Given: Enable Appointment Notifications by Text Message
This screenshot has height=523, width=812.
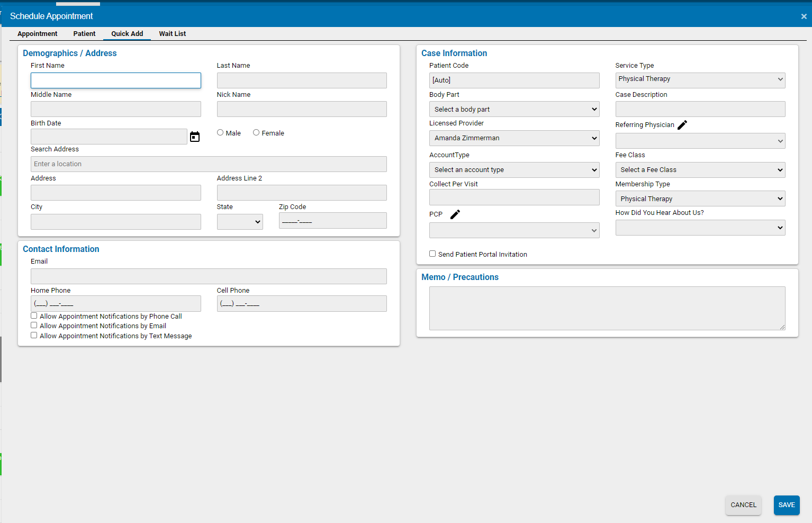Looking at the screenshot, I should coord(34,335).
